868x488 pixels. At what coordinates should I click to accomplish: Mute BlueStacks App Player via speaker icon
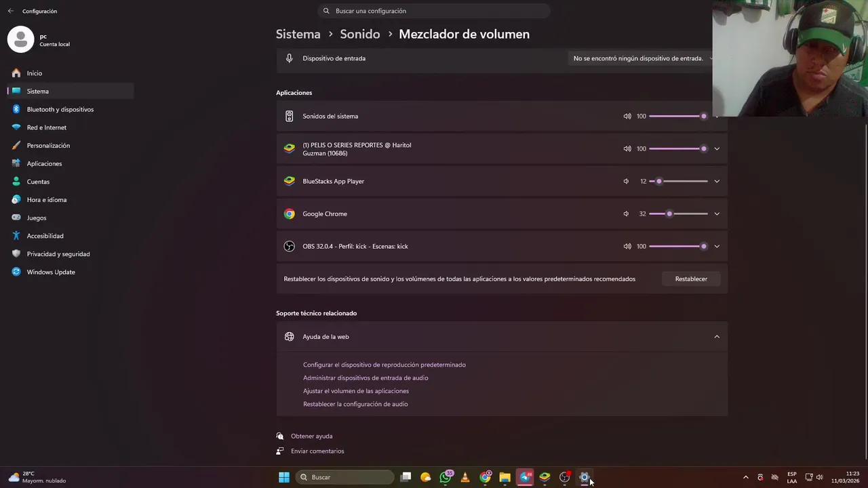tap(627, 181)
